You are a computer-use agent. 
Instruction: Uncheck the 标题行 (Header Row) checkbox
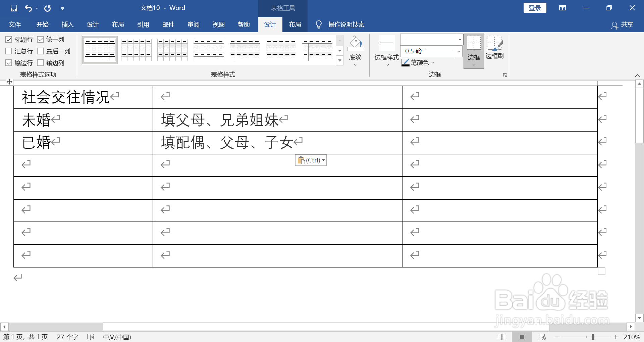click(x=9, y=39)
